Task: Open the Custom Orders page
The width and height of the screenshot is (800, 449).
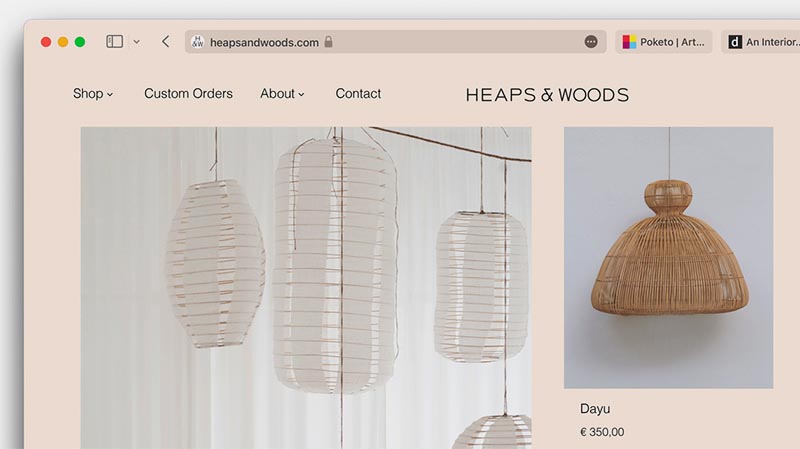Action: (x=188, y=93)
